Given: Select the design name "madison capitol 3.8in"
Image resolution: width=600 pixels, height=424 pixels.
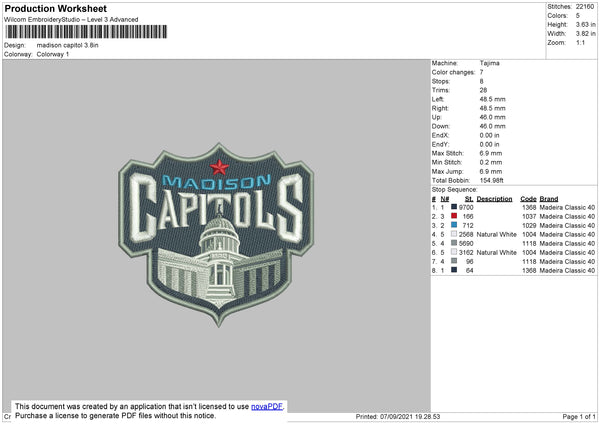Looking at the screenshot, I should pos(67,45).
